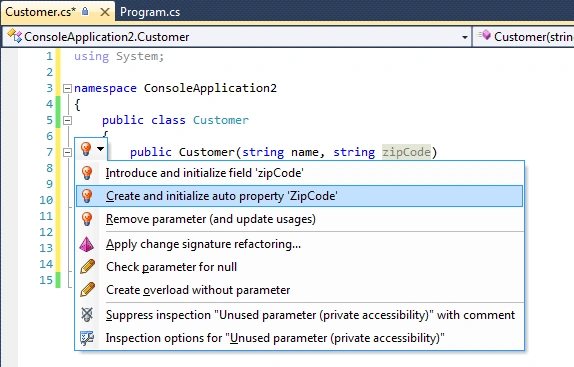Click the highlighted zipCode parameter
574x367 pixels.
tap(406, 152)
